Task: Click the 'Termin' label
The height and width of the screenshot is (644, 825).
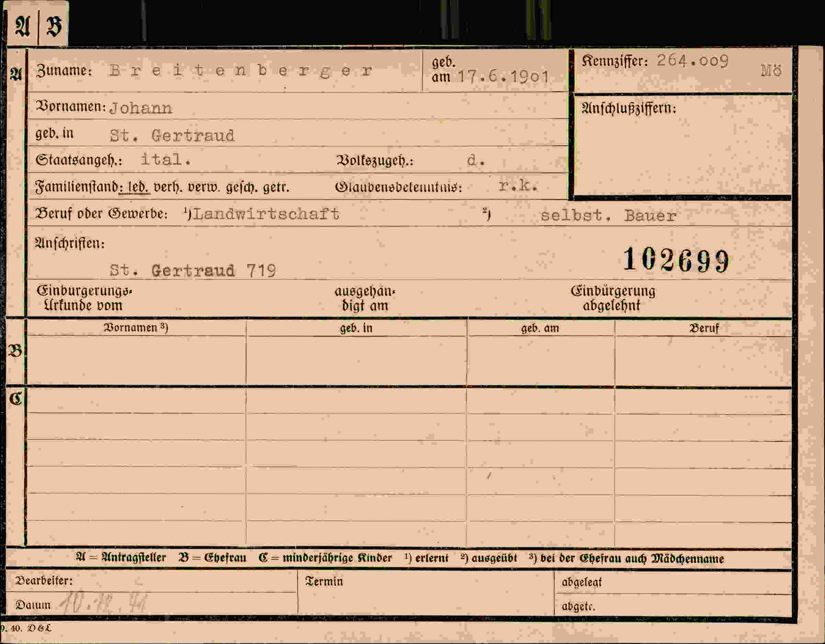Action: (x=324, y=581)
